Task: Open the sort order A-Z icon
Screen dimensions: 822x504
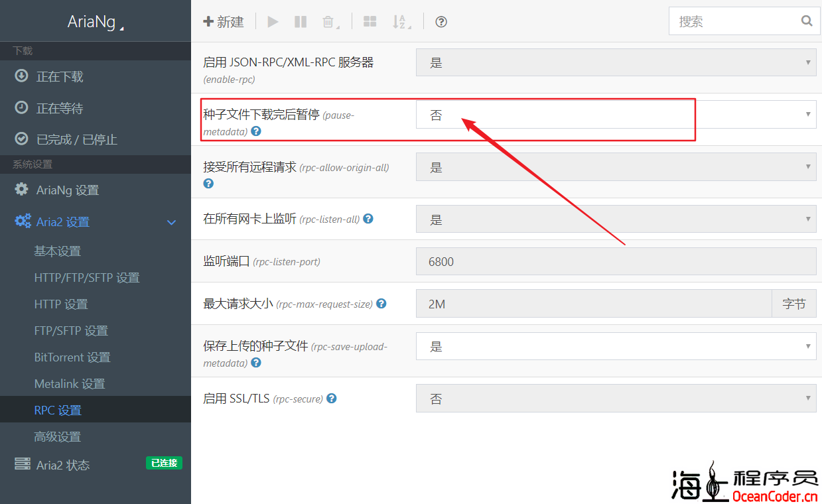Action: click(x=400, y=22)
